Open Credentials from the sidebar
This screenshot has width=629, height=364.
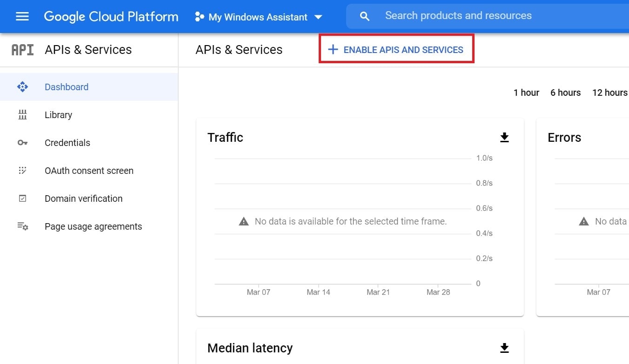coord(89,143)
